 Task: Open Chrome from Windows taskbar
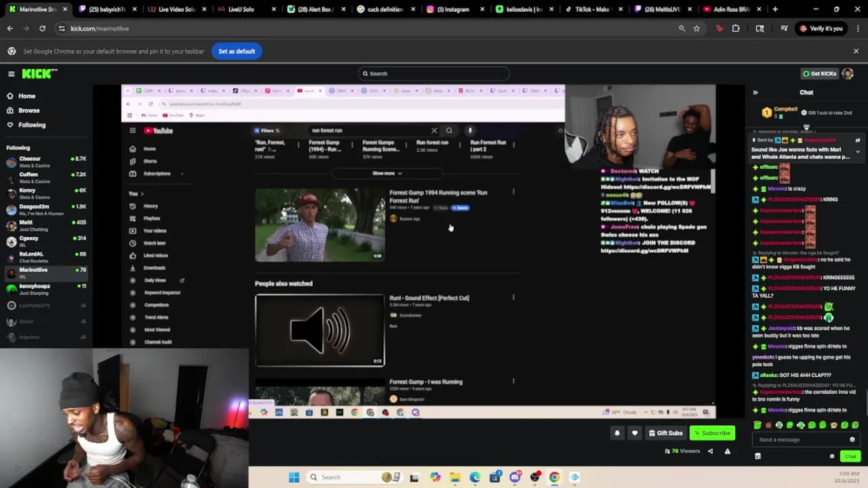(x=554, y=477)
